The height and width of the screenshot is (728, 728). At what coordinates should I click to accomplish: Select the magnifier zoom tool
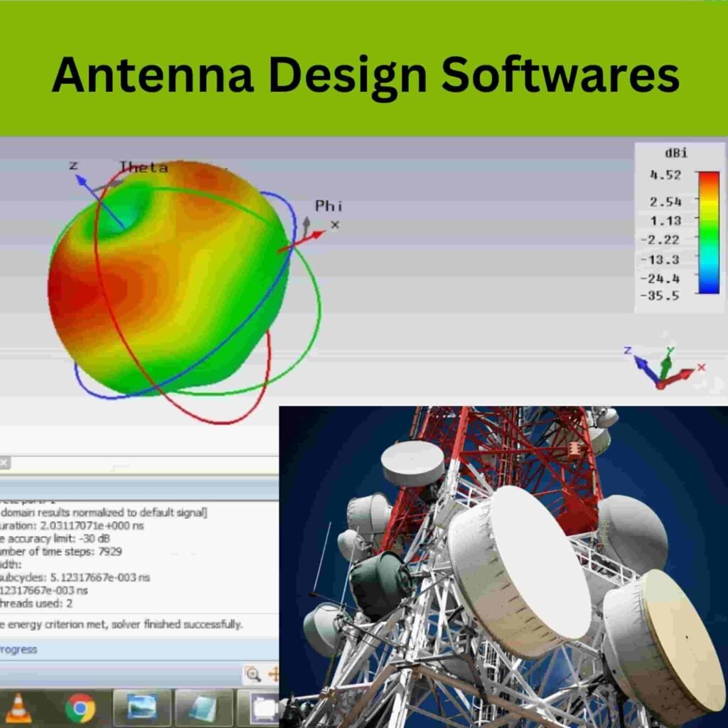(252, 674)
